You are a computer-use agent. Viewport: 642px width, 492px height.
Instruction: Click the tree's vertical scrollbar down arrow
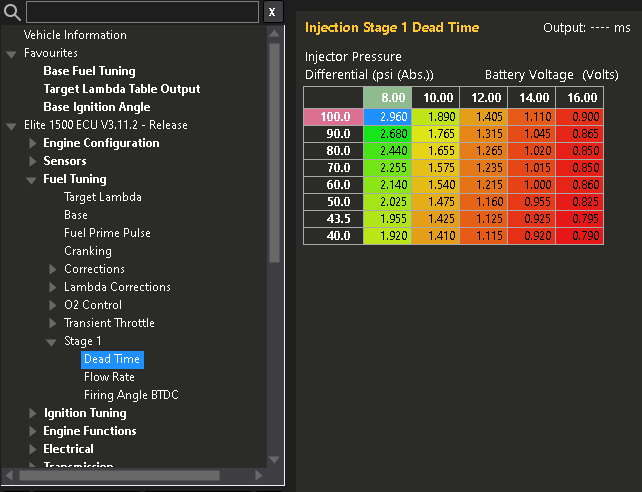276,459
